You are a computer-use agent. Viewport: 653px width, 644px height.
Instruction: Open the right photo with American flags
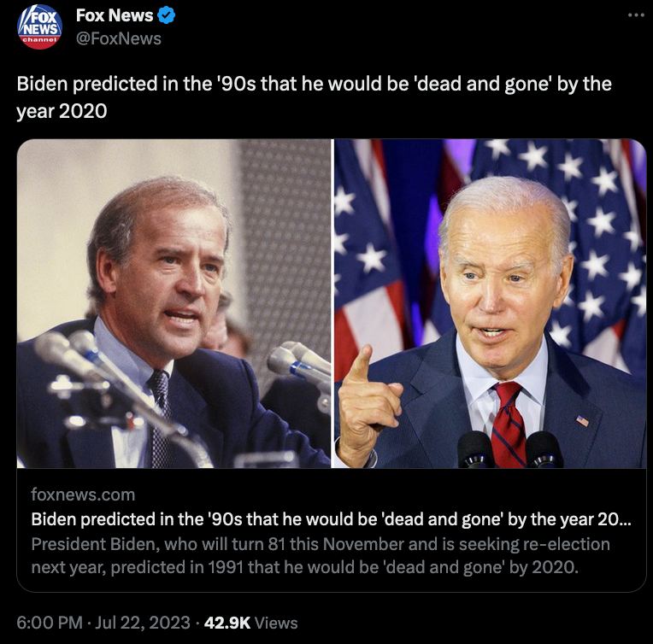pyautogui.click(x=490, y=303)
